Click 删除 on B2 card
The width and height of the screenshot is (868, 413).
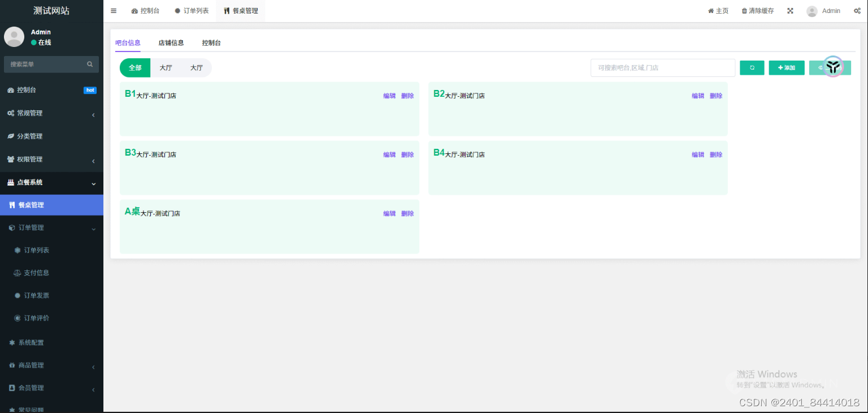click(x=716, y=96)
